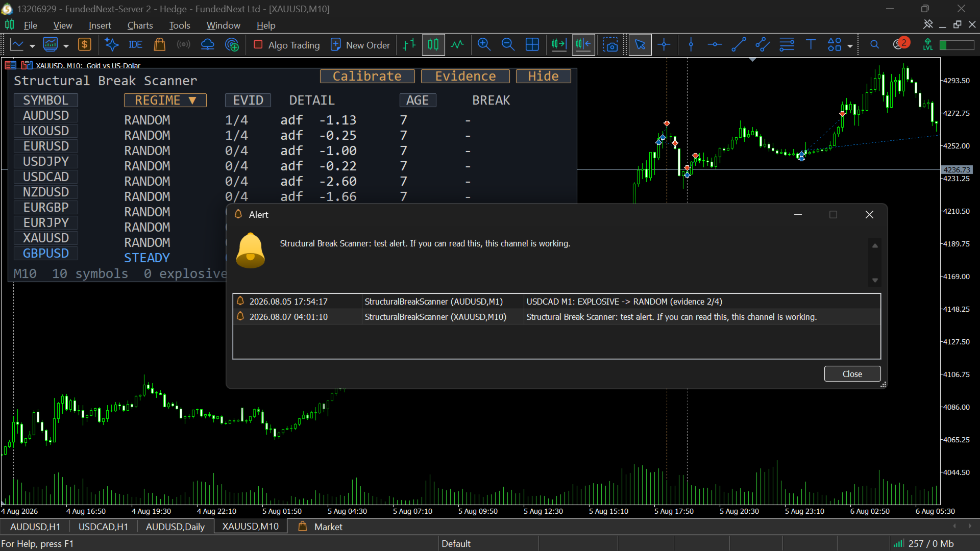Open the File menu
980x551 pixels.
pos(30,26)
